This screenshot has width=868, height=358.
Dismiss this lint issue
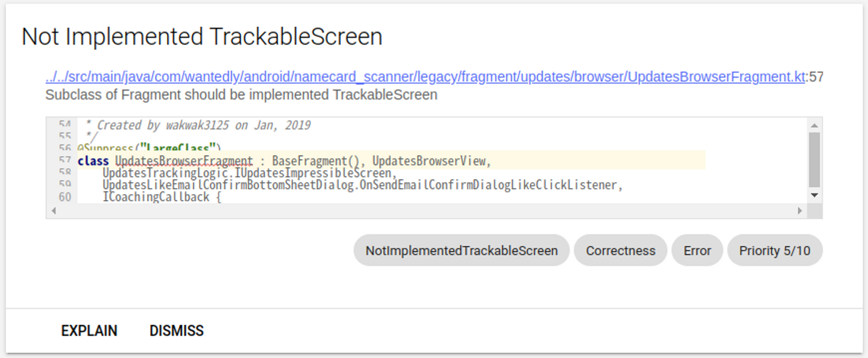point(177,331)
